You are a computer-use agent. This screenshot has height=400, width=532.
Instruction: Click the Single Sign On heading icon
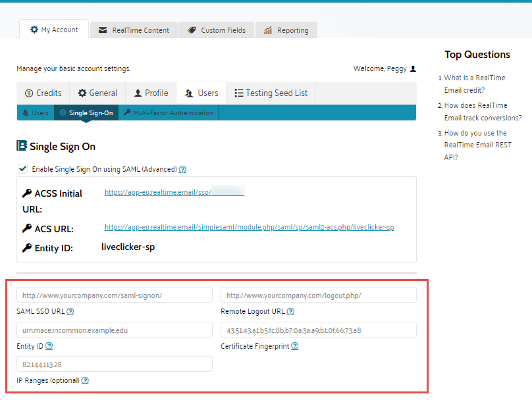tap(22, 146)
